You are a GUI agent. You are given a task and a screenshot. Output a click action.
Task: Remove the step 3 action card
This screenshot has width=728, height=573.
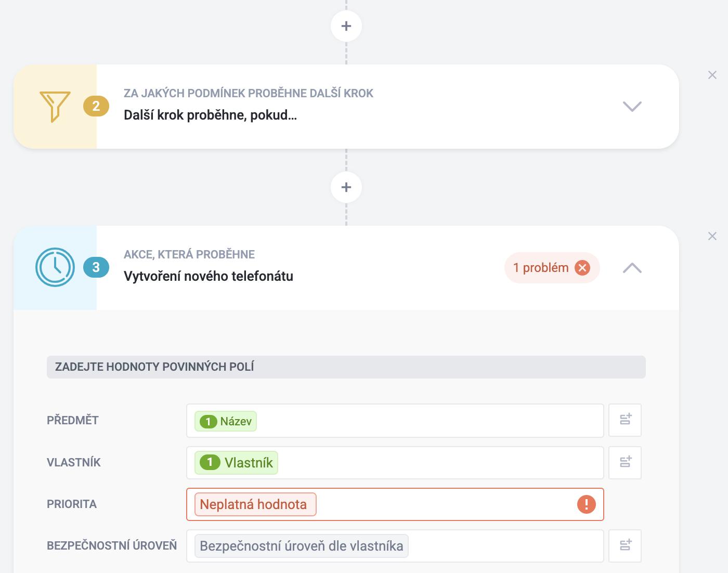[712, 236]
